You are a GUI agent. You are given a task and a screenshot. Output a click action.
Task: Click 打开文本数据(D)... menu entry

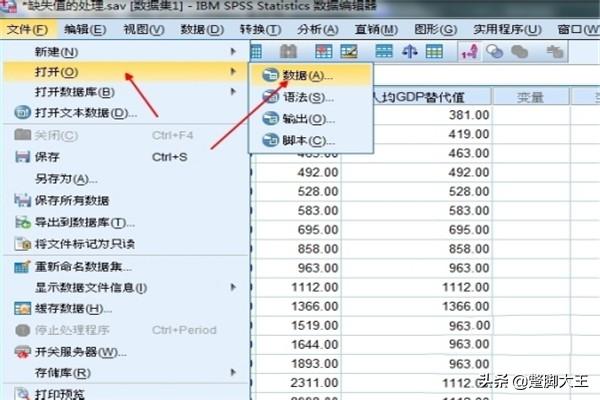tap(126, 113)
